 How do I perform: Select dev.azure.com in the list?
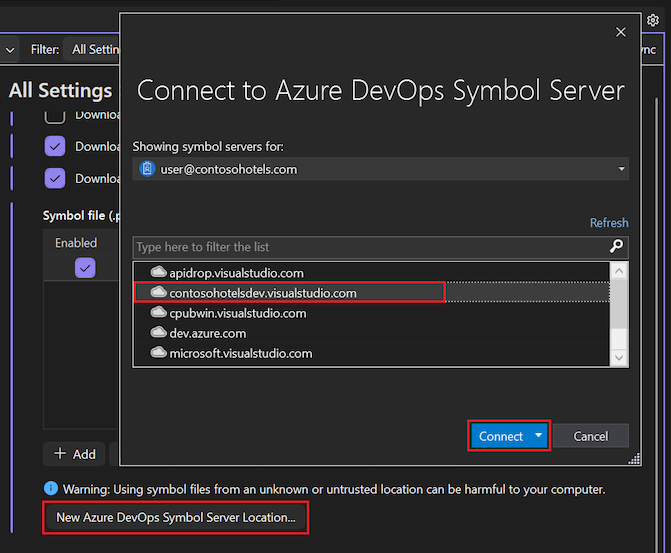(371, 333)
